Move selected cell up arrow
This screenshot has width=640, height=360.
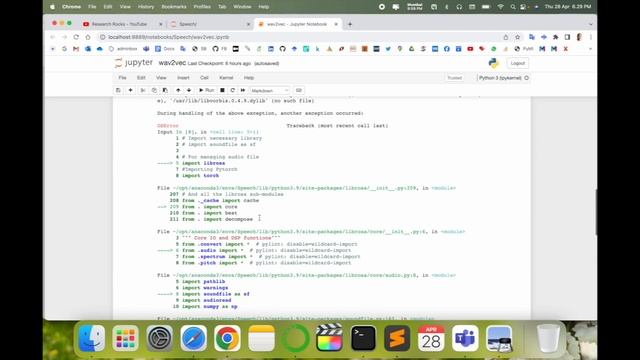pos(178,90)
